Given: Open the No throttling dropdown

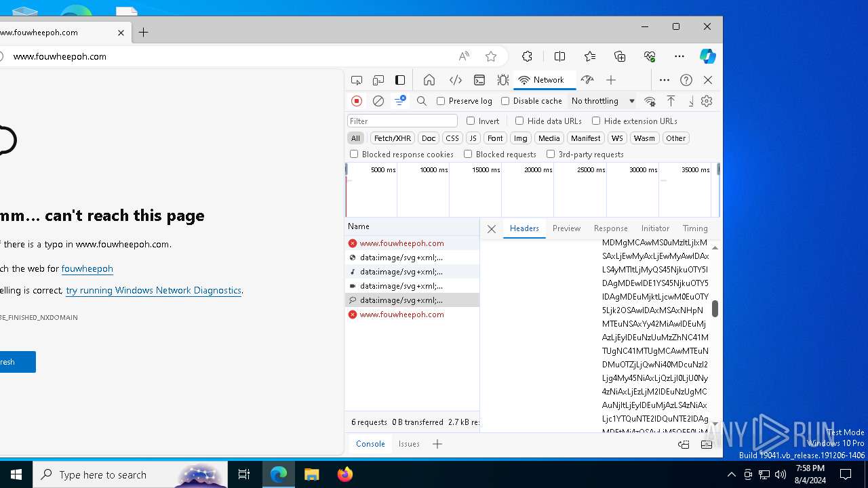Looking at the screenshot, I should (x=603, y=101).
